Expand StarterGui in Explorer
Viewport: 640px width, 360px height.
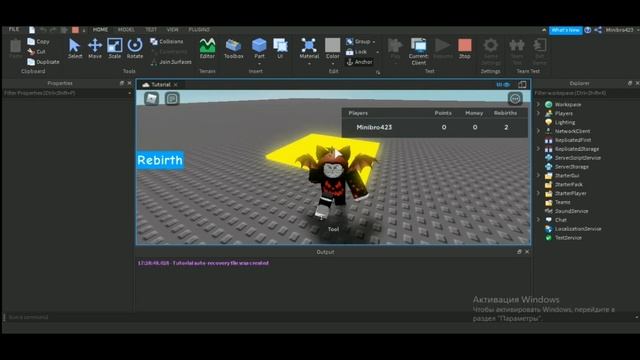[x=538, y=176]
